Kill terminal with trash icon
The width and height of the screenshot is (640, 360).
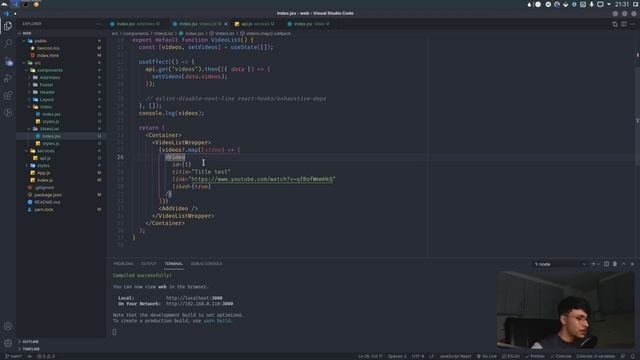(615, 264)
